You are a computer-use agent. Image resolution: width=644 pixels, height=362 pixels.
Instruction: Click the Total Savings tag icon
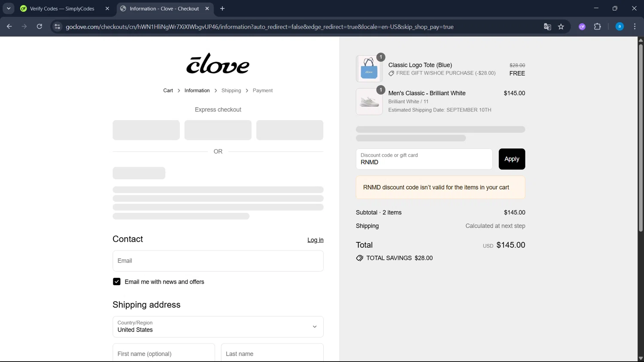coord(360,258)
